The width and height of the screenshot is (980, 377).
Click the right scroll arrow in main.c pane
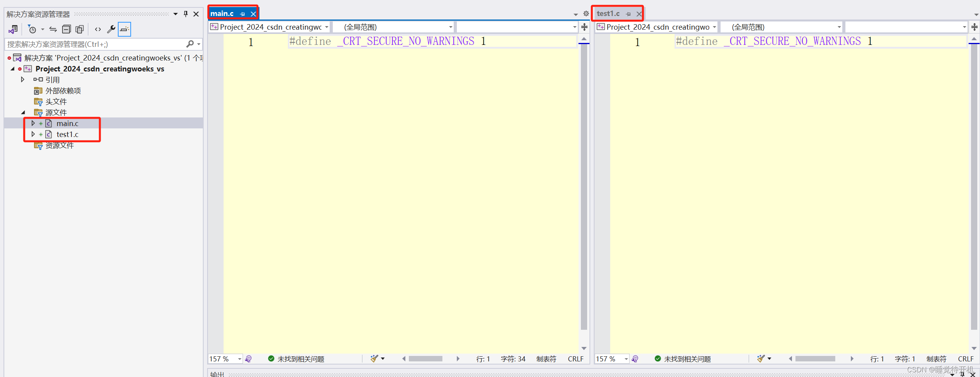(x=458, y=359)
